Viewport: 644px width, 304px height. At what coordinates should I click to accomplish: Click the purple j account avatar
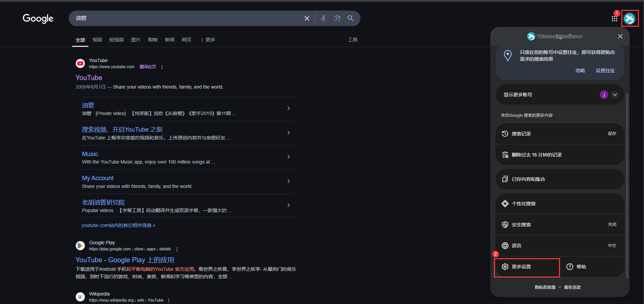pos(604,95)
